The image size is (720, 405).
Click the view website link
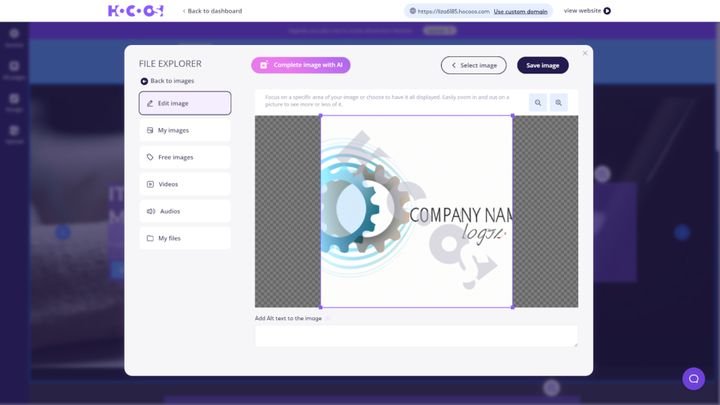click(x=587, y=11)
